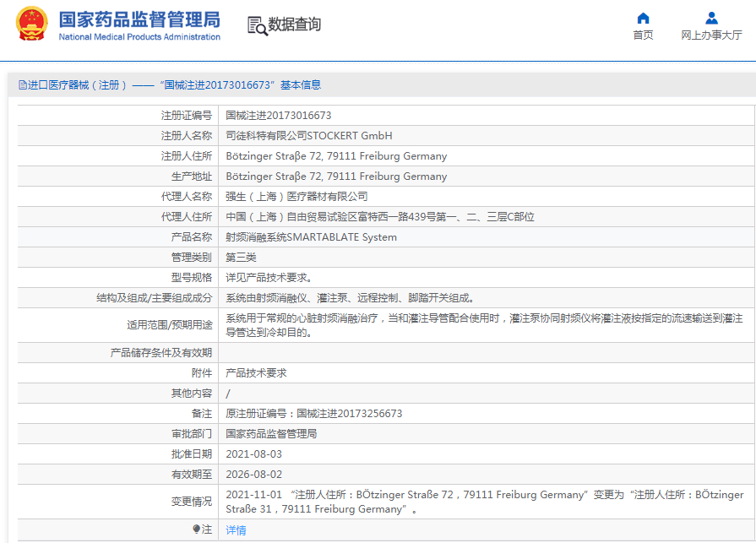This screenshot has height=543, width=756.
Task: Click the approval date 2021-08-03
Action: coord(253,454)
